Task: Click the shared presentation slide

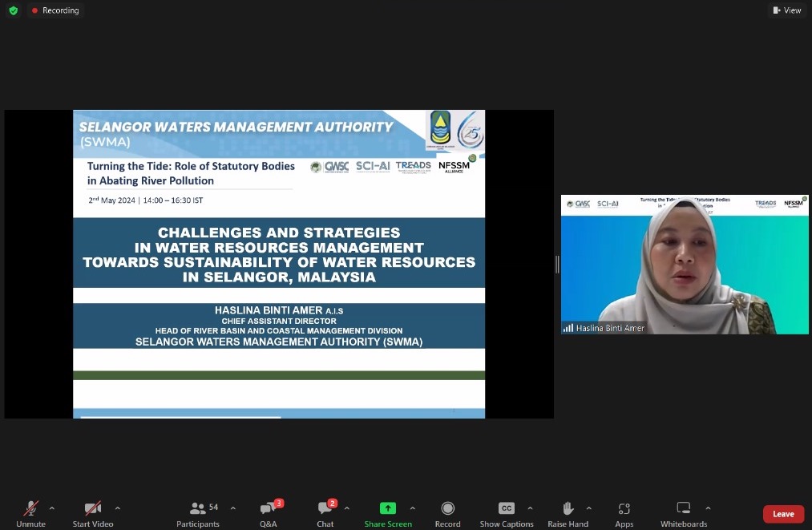Action: click(279, 265)
